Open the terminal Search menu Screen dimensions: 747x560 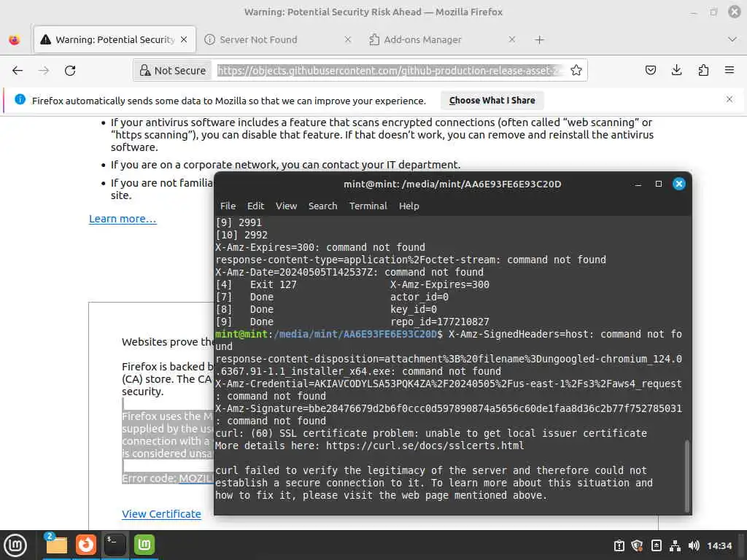[322, 206]
